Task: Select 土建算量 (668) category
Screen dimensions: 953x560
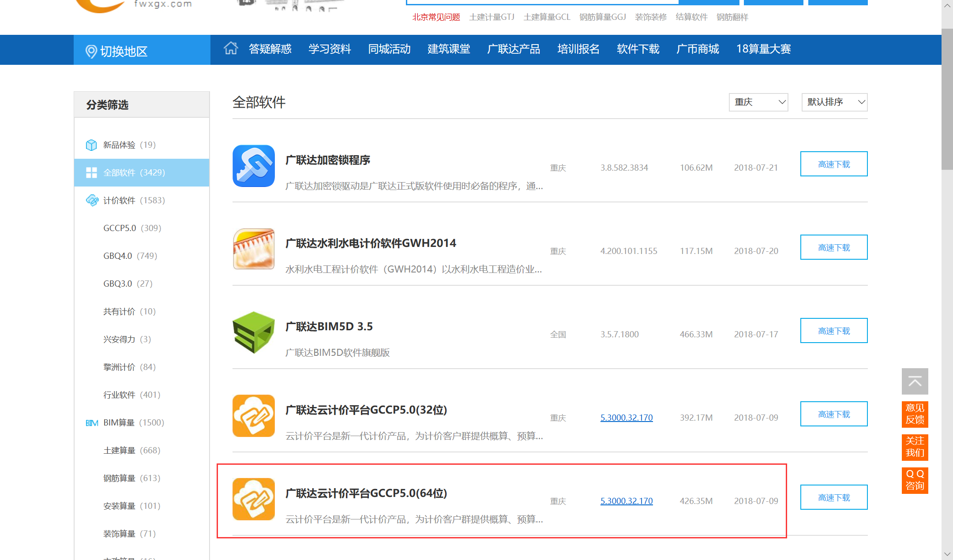Action: 132,450
